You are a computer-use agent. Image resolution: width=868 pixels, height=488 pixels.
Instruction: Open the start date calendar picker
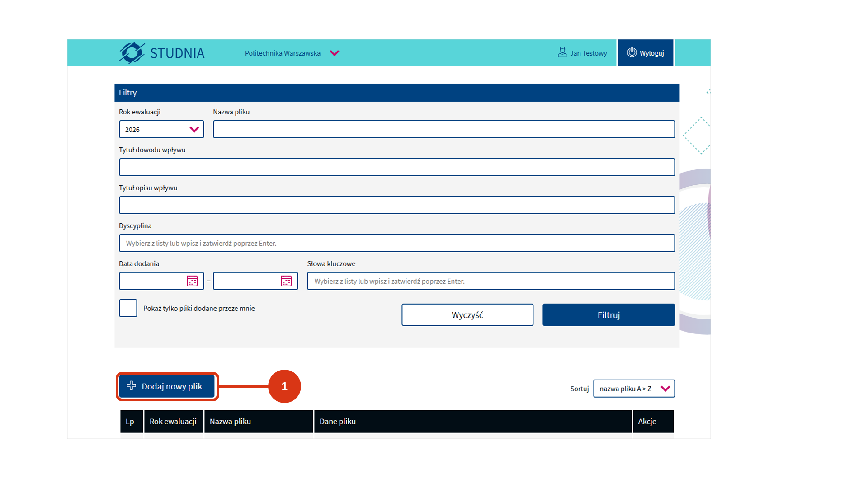pyautogui.click(x=192, y=281)
